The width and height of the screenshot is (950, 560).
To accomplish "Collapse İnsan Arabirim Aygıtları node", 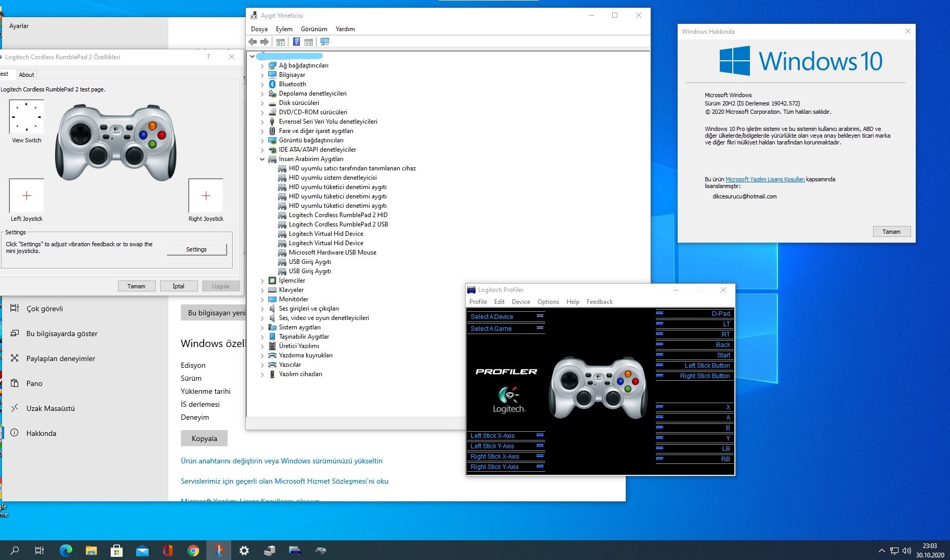I will click(262, 159).
